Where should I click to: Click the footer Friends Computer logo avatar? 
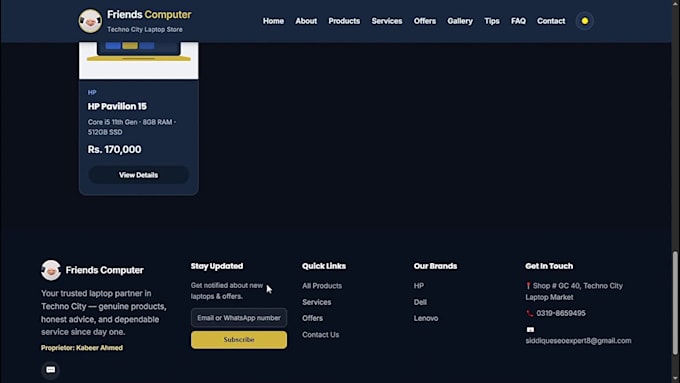[x=51, y=270]
